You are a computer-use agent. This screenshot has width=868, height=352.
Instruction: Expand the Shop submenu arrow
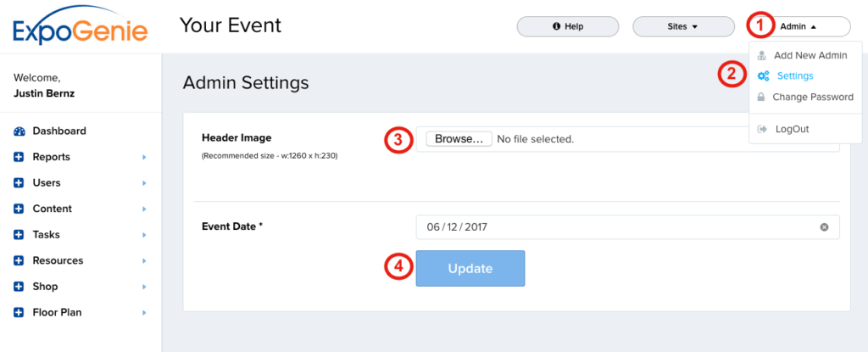pyautogui.click(x=144, y=287)
